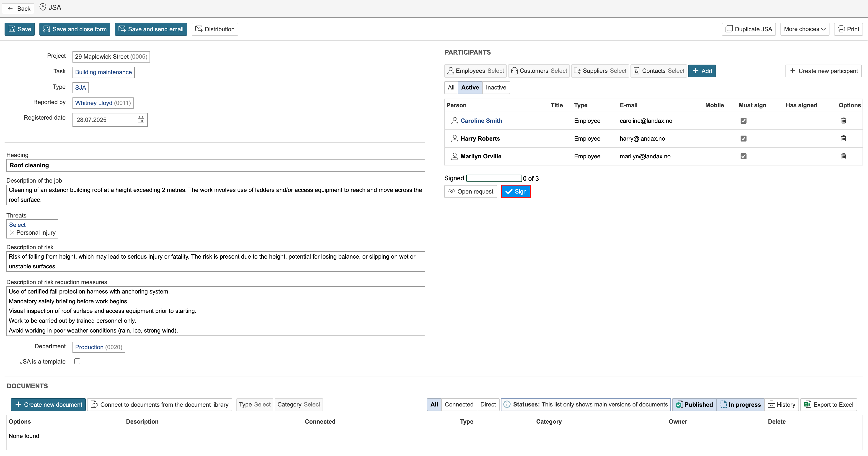868x456 pixels.
Task: Click the Signed progress bar
Action: tap(494, 178)
